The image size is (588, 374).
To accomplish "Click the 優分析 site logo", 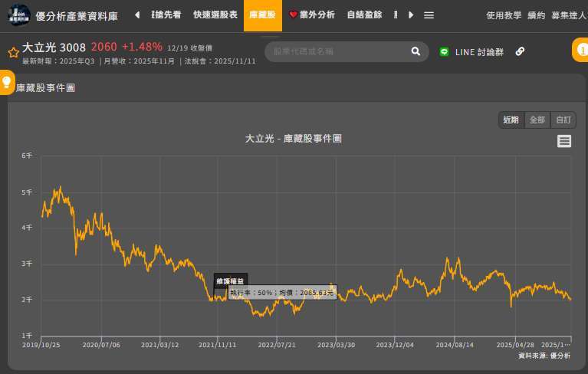I will click(x=18, y=15).
